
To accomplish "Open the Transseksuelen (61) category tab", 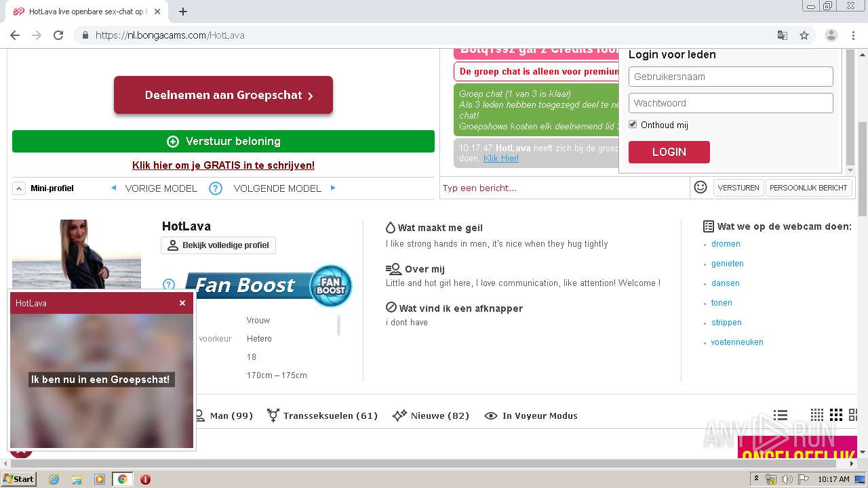I will coord(323,415).
